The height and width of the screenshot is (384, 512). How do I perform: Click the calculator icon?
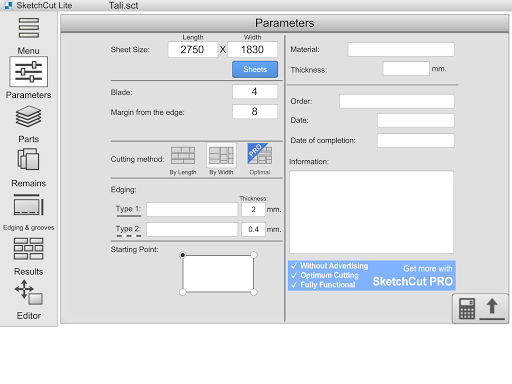pos(467,309)
